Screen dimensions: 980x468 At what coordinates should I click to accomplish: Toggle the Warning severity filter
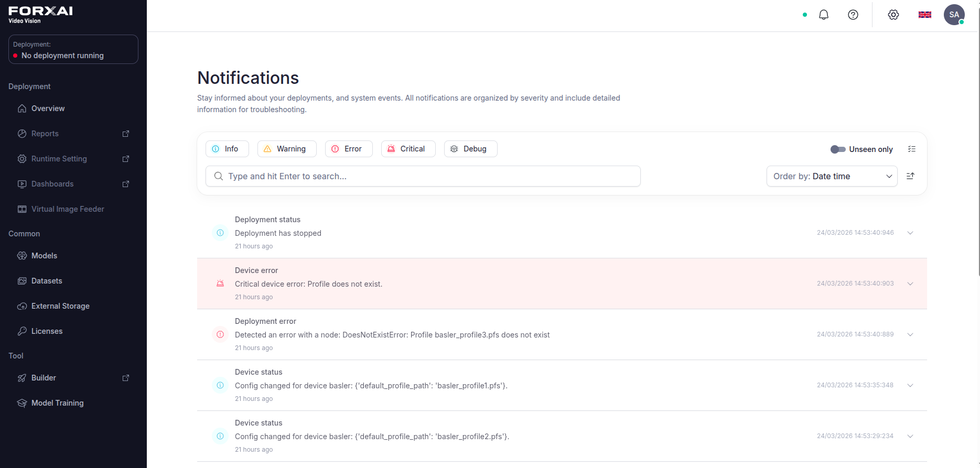pyautogui.click(x=287, y=149)
